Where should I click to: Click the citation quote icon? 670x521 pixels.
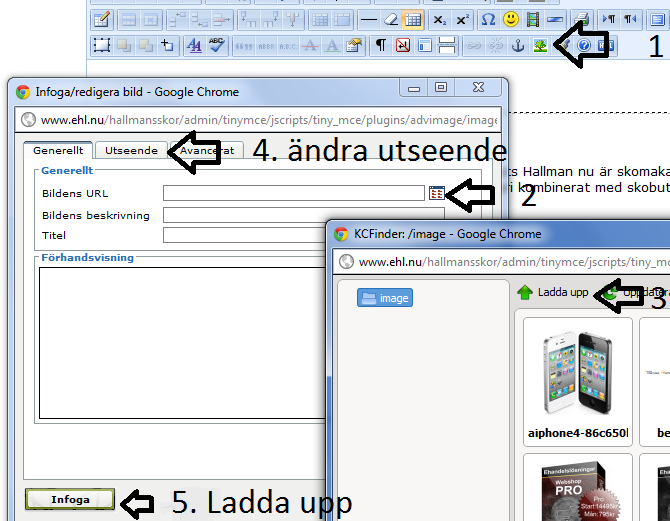click(x=244, y=45)
